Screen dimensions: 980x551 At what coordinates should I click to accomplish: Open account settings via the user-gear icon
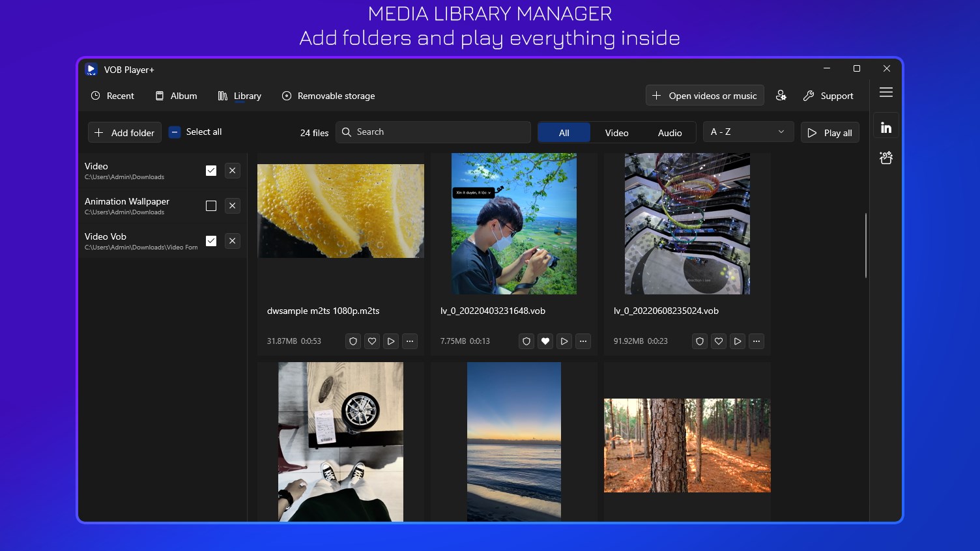click(781, 95)
